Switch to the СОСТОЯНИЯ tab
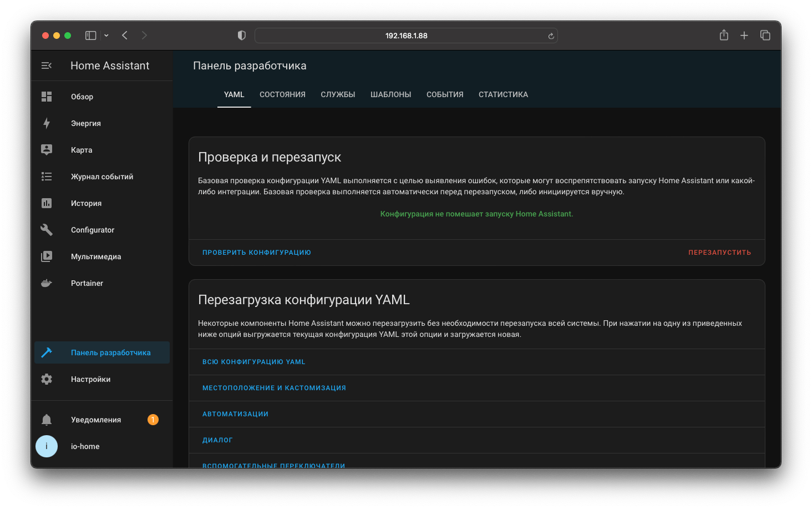 [x=282, y=94]
